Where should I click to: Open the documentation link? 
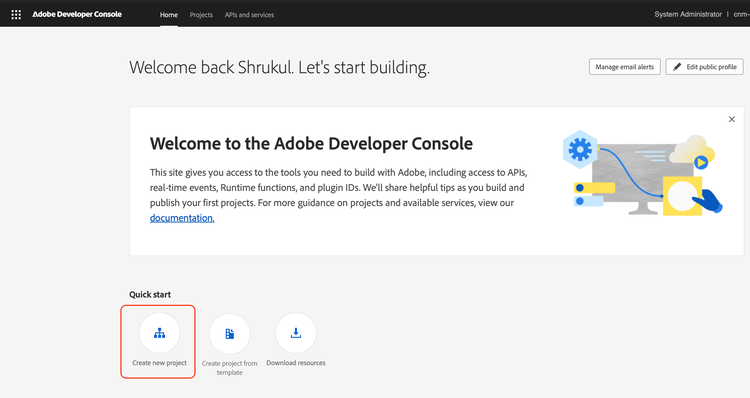coord(182,218)
